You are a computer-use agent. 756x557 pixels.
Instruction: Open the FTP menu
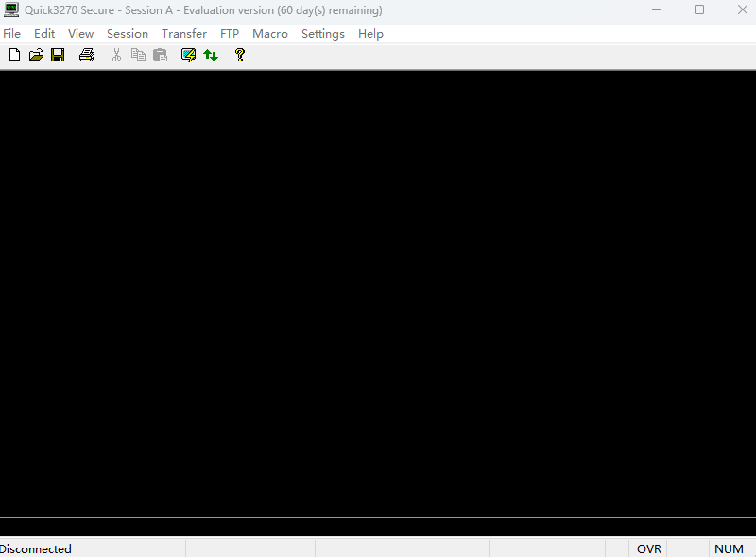[230, 34]
